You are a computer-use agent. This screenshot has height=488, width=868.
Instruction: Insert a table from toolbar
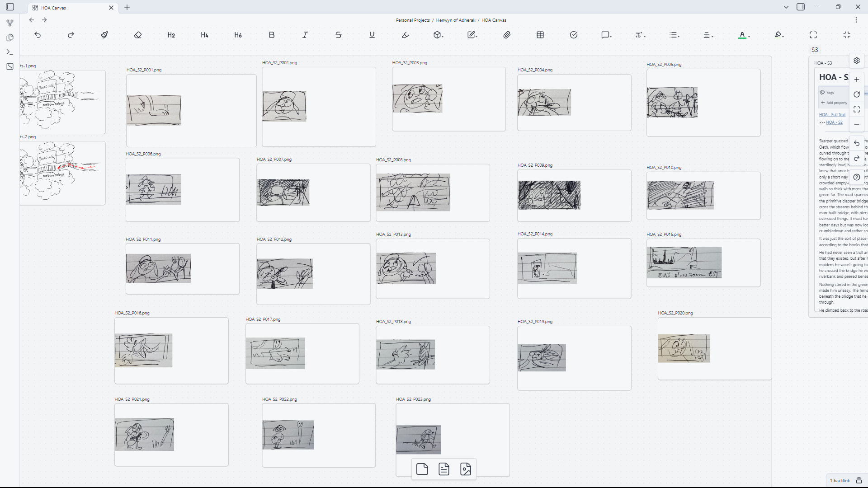(540, 35)
